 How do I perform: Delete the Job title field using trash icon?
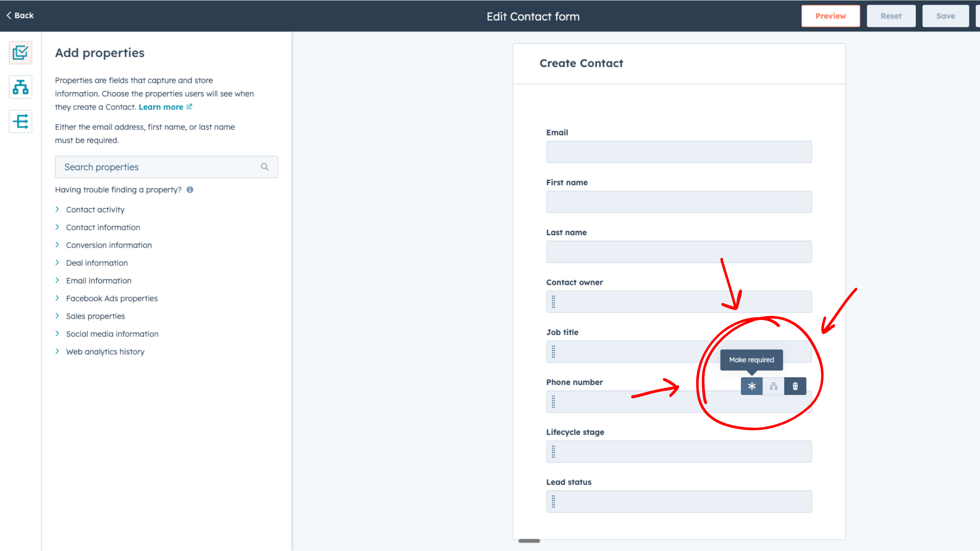[x=795, y=386]
